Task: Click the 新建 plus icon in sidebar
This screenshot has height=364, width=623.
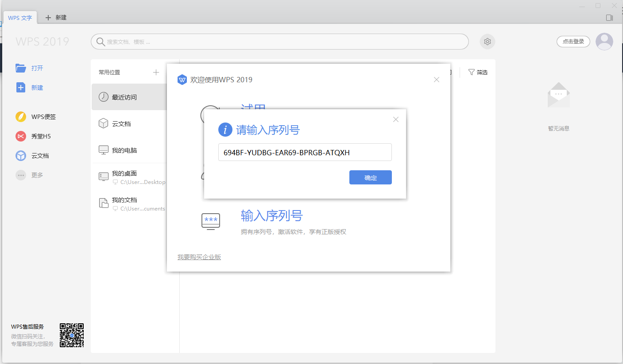Action: pos(21,88)
